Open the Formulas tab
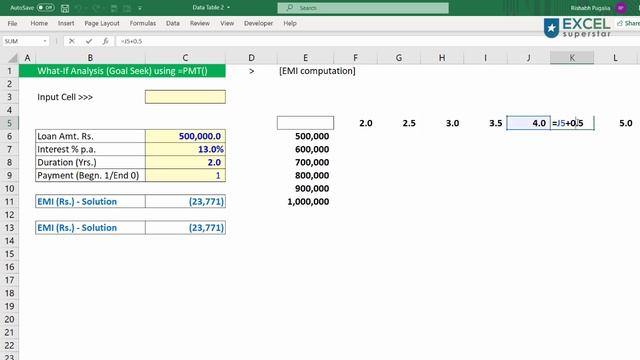 tap(142, 23)
